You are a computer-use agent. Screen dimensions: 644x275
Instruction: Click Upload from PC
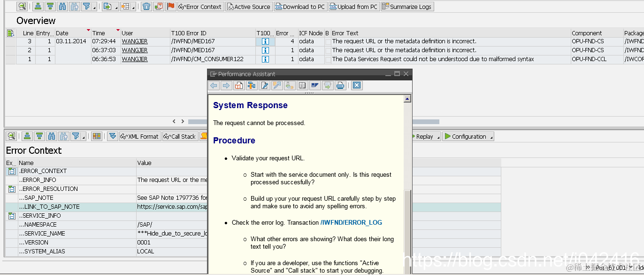coord(353,7)
